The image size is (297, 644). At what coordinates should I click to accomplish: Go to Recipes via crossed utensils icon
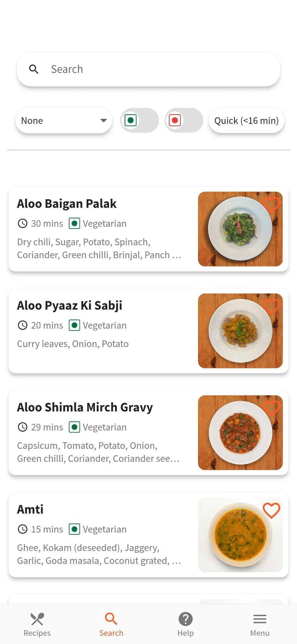click(x=37, y=619)
